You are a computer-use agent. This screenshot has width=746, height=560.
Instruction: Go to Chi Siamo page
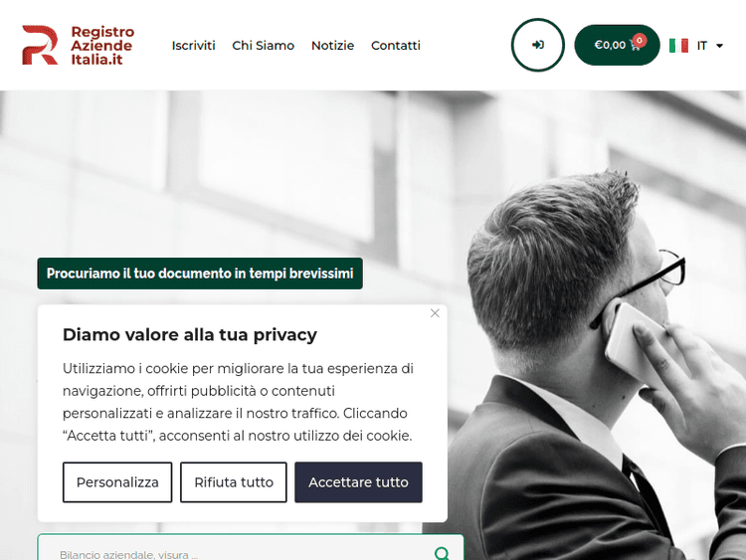[264, 45]
